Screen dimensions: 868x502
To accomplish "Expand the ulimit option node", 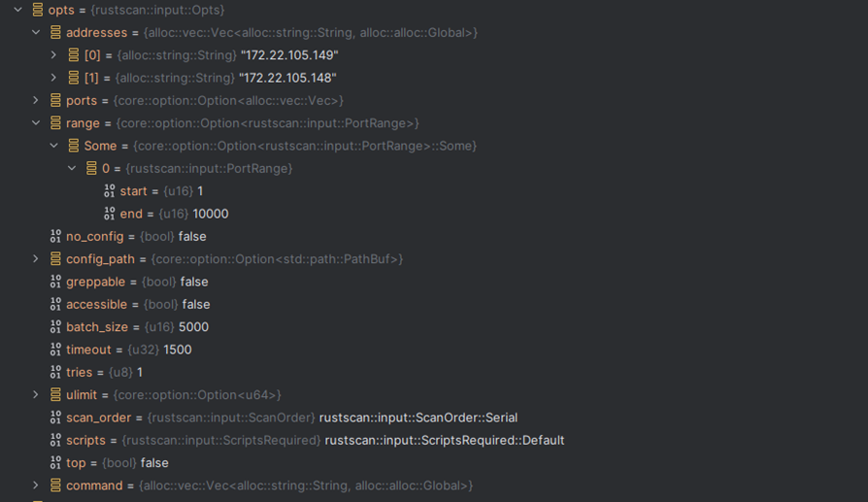I will (x=36, y=395).
